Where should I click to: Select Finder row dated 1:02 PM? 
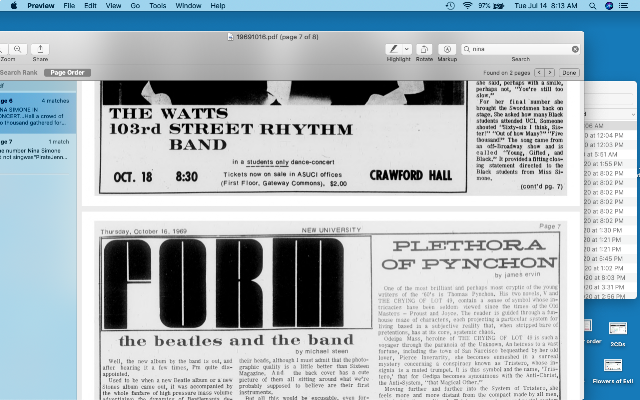(610, 268)
